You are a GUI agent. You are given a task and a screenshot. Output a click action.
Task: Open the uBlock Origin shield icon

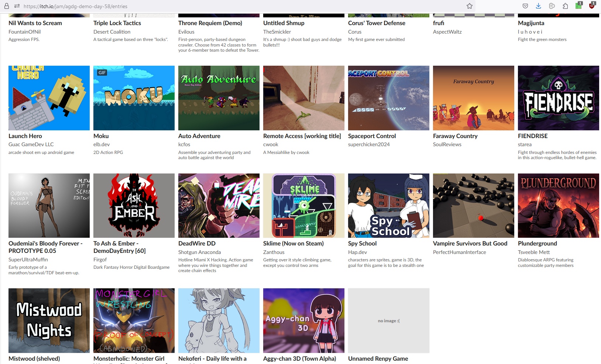[x=592, y=6]
